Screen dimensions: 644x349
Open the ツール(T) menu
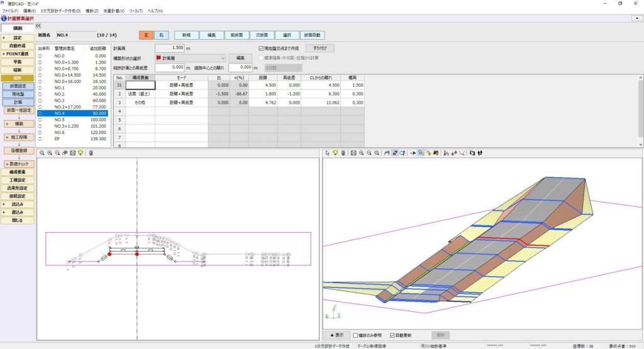(135, 11)
